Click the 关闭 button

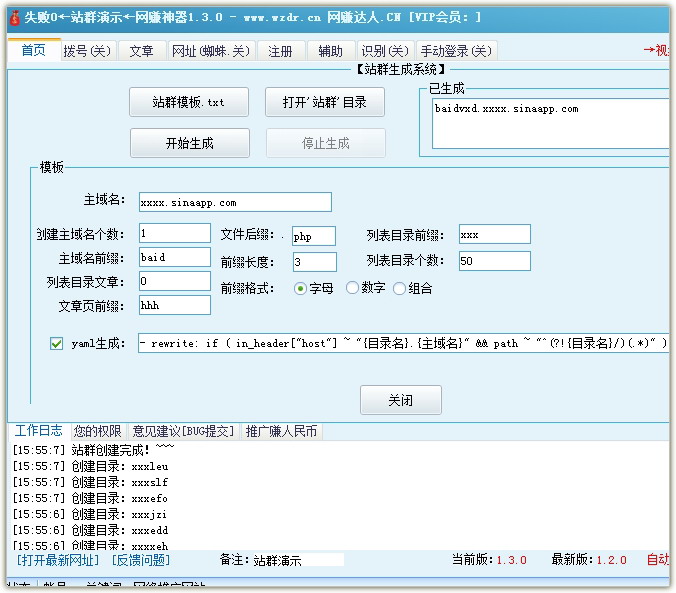coord(401,400)
